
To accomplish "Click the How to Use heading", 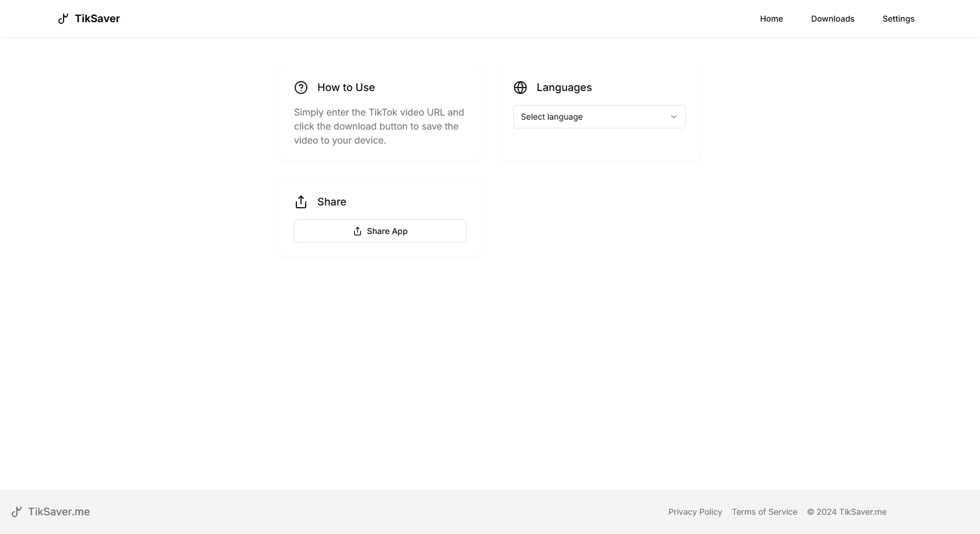I will (x=346, y=88).
